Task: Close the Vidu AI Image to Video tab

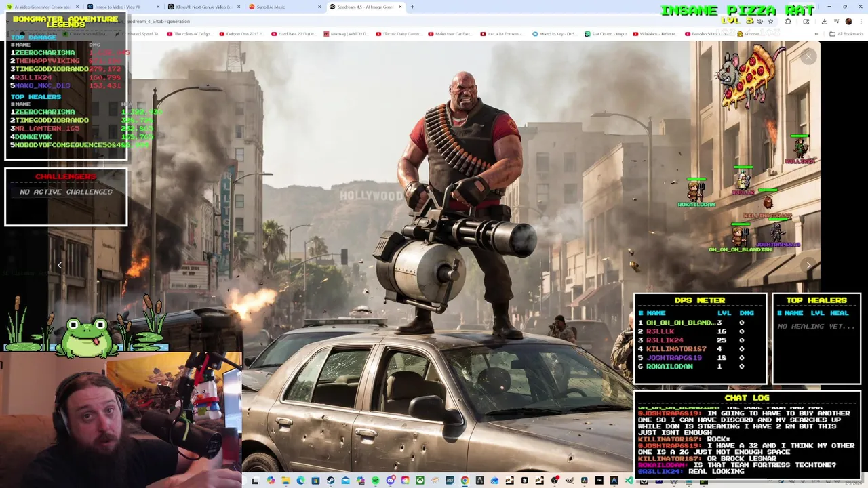Action: [158, 7]
